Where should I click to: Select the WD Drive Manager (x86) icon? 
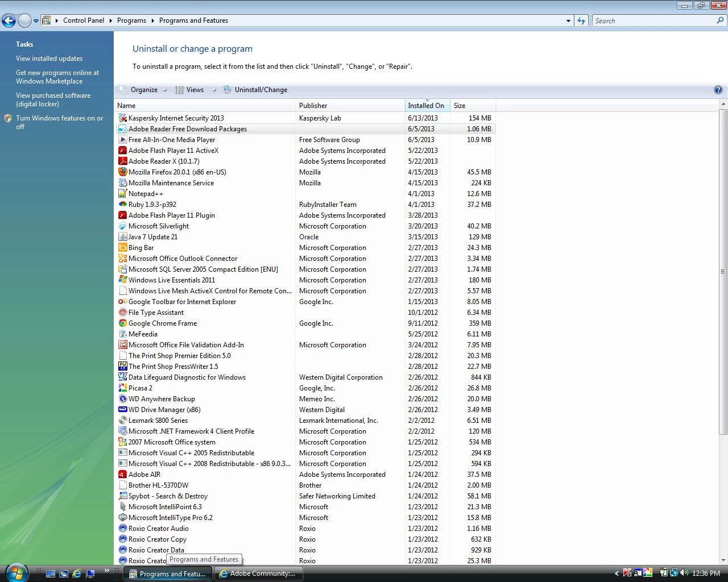coord(122,410)
